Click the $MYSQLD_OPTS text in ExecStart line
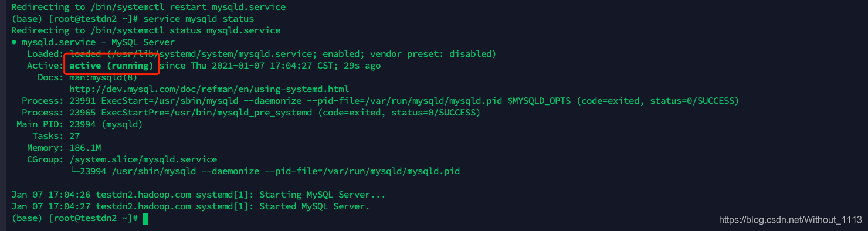Image resolution: width=868 pixels, height=231 pixels. [x=539, y=101]
